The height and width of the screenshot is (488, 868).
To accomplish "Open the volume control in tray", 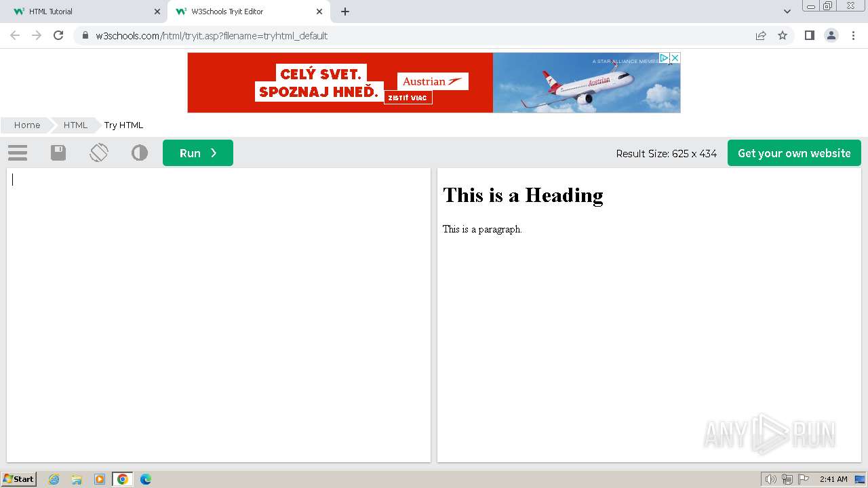I will (770, 479).
